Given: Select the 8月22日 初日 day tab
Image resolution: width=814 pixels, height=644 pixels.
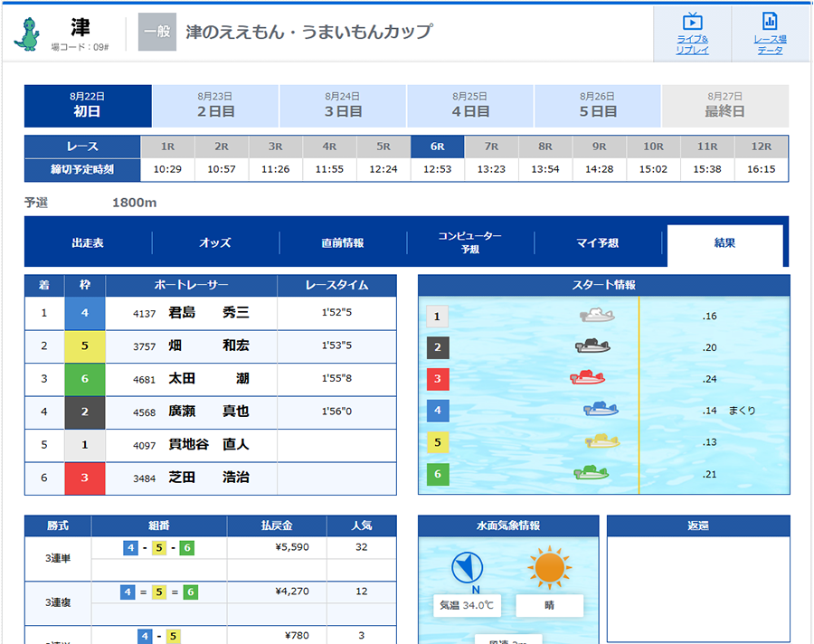Looking at the screenshot, I should [88, 106].
